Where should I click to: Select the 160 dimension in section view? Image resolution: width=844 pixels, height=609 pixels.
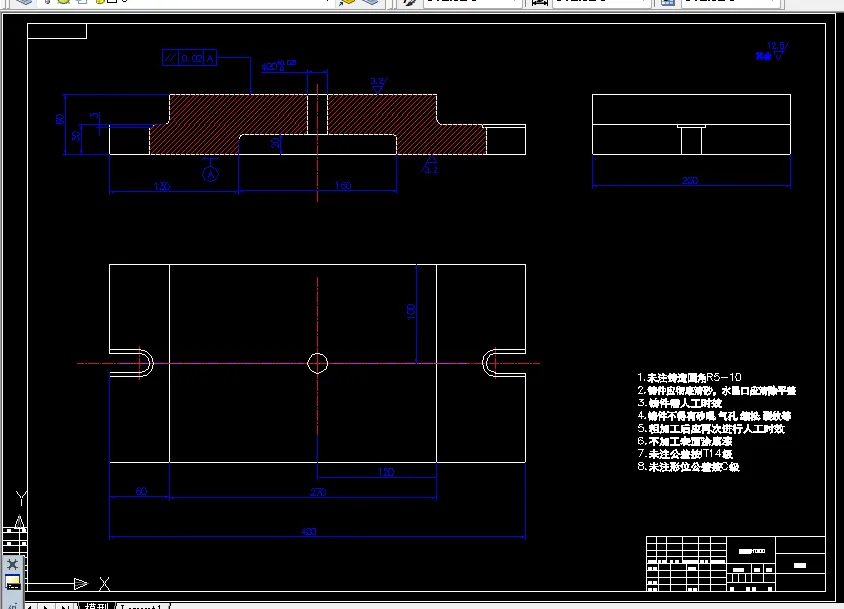(343, 185)
